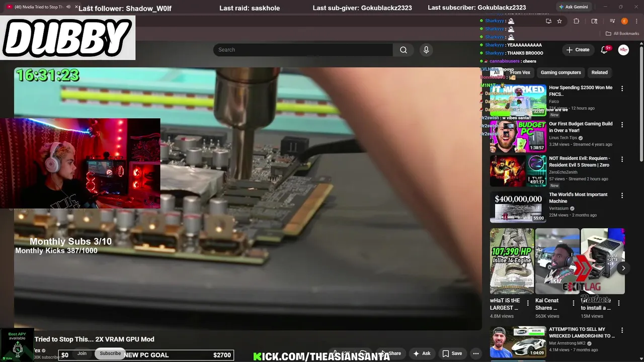The width and height of the screenshot is (644, 362).
Task: Open options for Falco FNCS video
Action: pyautogui.click(x=622, y=88)
